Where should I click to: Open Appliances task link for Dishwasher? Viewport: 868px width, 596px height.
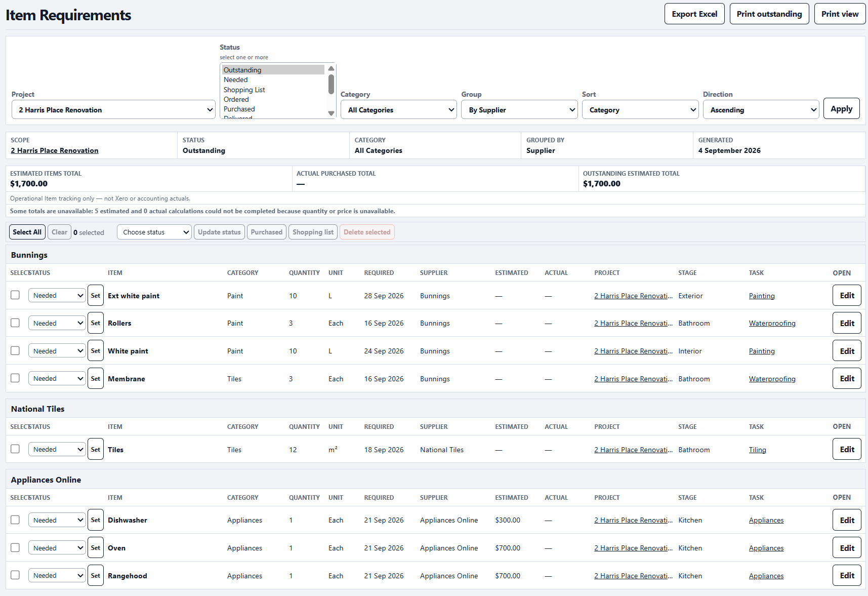[766, 520]
